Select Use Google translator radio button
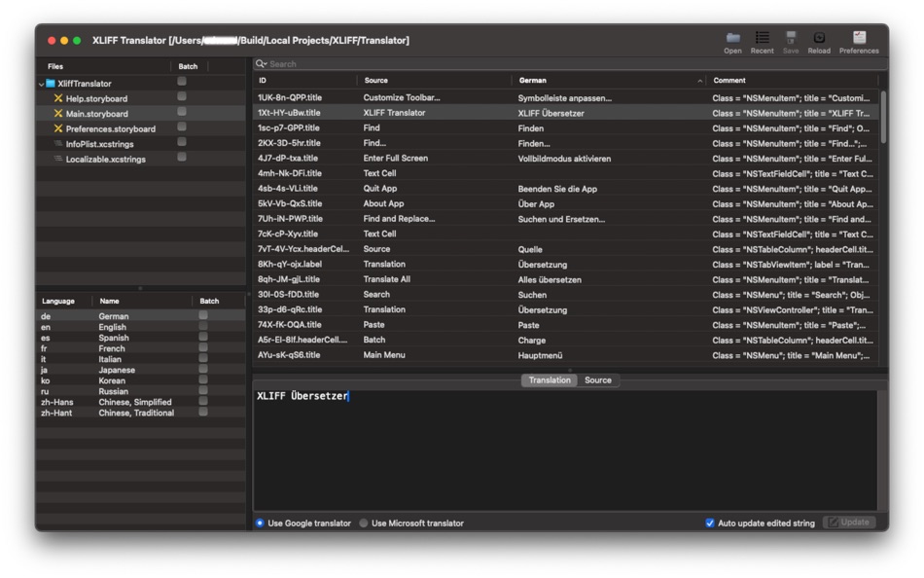924x578 pixels. coord(260,524)
